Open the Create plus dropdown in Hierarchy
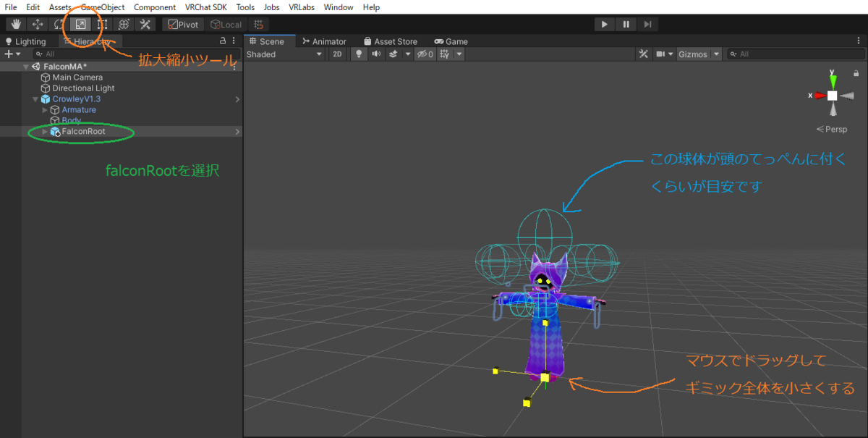Screen dimensions: 868x438 pyautogui.click(x=12, y=54)
